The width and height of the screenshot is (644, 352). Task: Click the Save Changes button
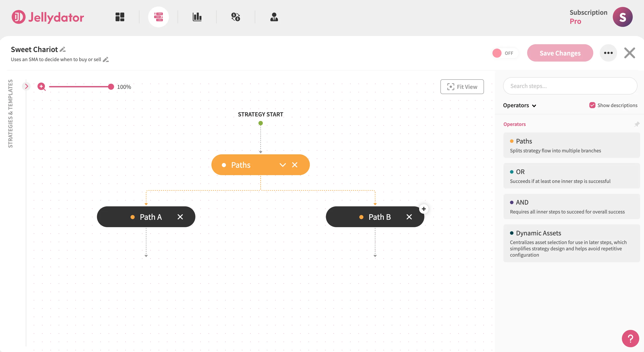point(560,53)
